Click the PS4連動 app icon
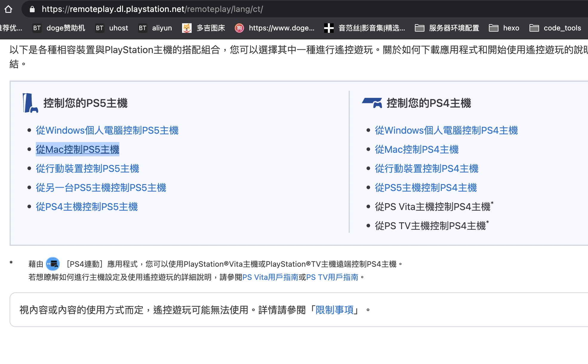 tap(53, 264)
